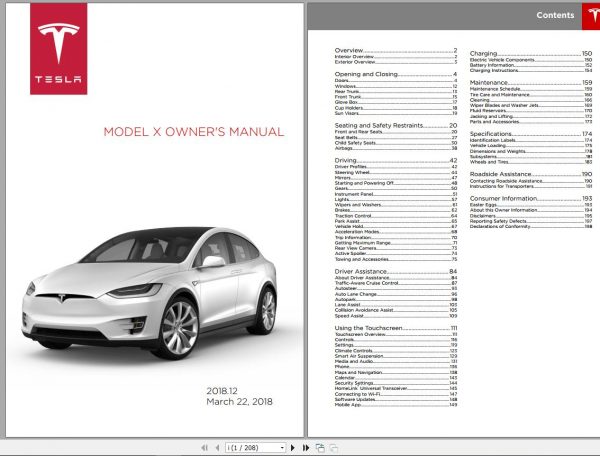This screenshot has height=456, width=600.
Task: Open 'Rear Trunk' contents entry
Action: coord(396,92)
